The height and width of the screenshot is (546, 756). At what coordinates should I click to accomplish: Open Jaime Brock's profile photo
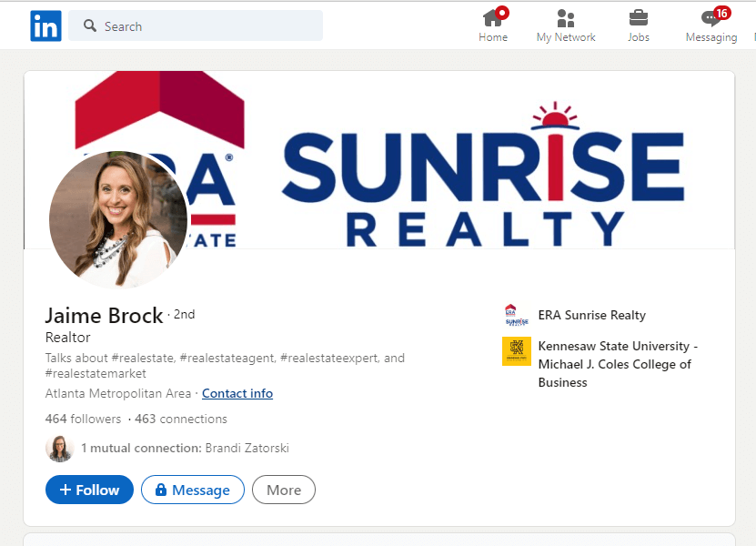click(118, 217)
